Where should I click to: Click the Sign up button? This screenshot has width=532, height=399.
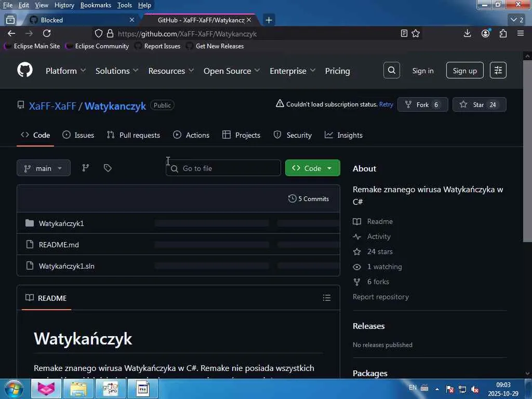(464, 71)
